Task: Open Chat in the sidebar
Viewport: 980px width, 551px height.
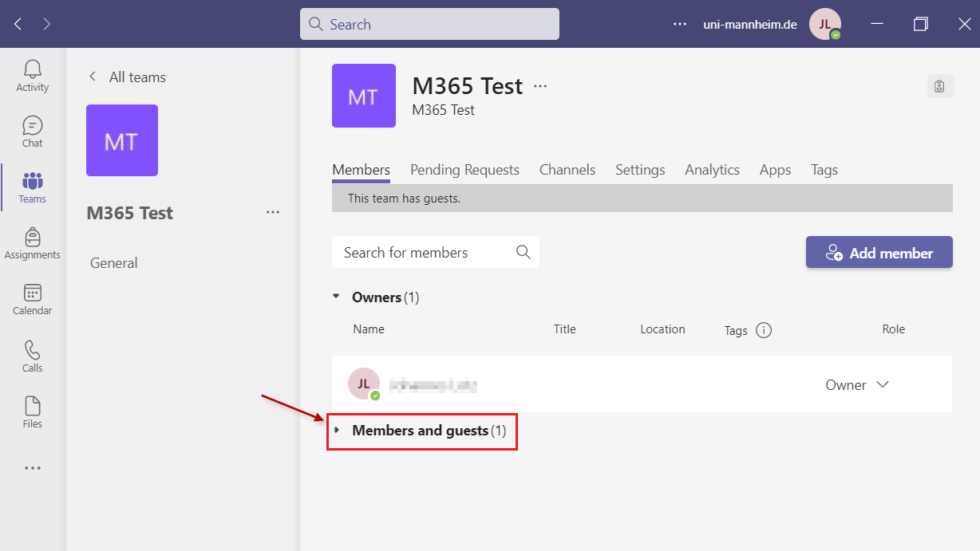Action: (x=33, y=132)
